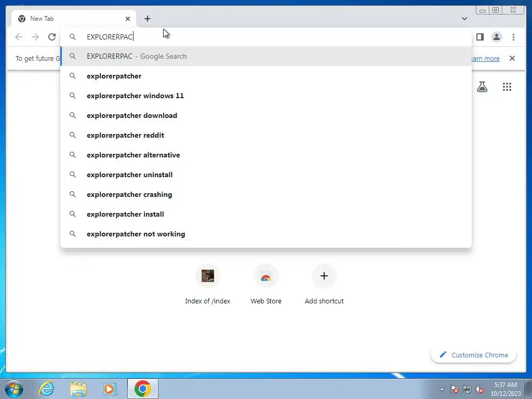
Task: Open the profile avatar menu
Action: [496, 37]
